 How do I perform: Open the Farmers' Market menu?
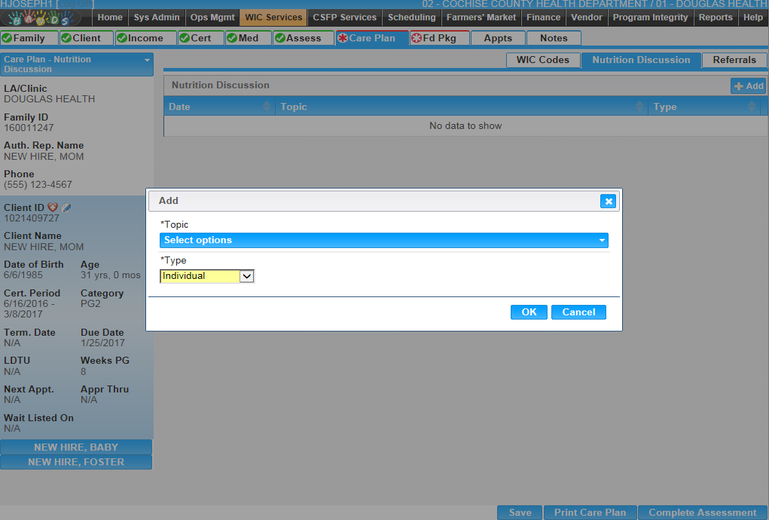482,17
